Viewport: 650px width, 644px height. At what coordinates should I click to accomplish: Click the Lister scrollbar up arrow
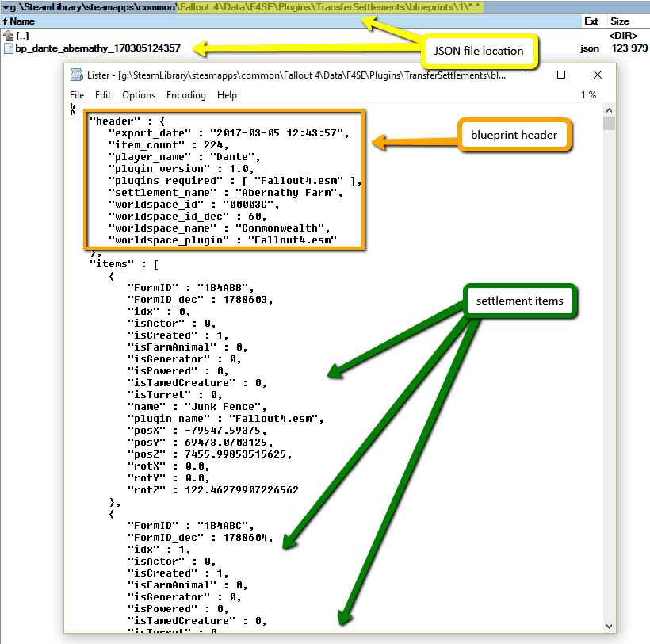point(609,110)
